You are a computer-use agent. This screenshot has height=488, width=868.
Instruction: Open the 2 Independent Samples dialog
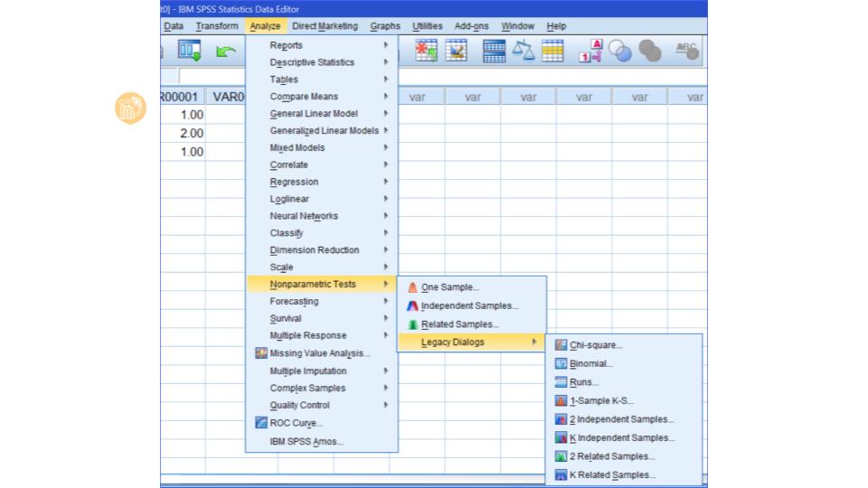tap(623, 419)
